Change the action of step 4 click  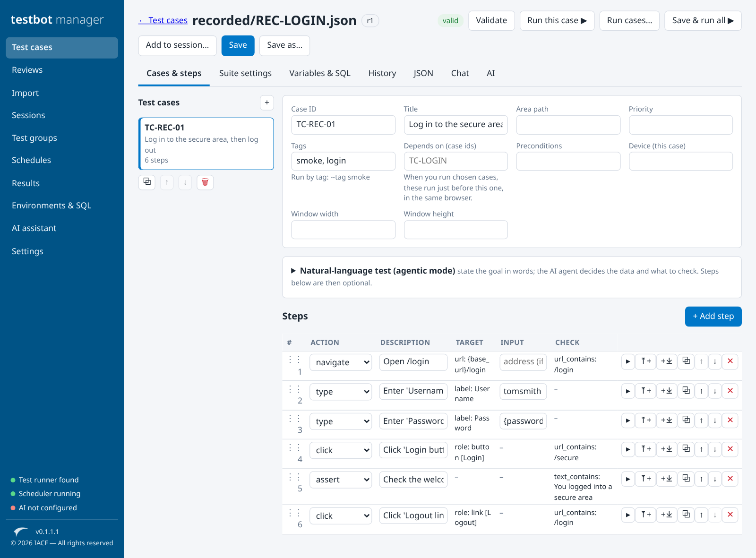[341, 450]
